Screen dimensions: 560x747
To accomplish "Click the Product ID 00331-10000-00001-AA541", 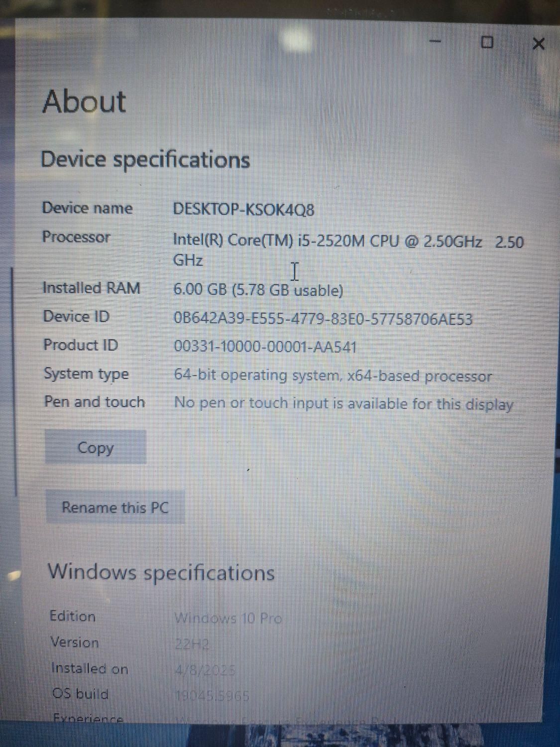I will pos(265,347).
